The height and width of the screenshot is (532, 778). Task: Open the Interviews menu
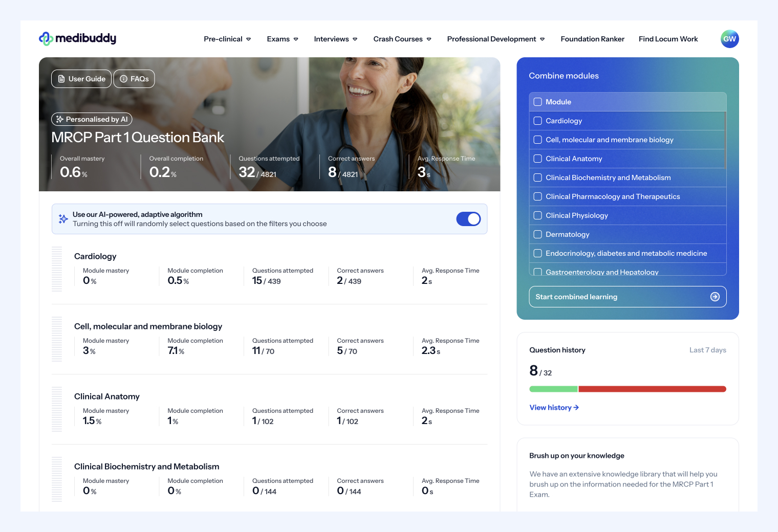click(x=336, y=39)
